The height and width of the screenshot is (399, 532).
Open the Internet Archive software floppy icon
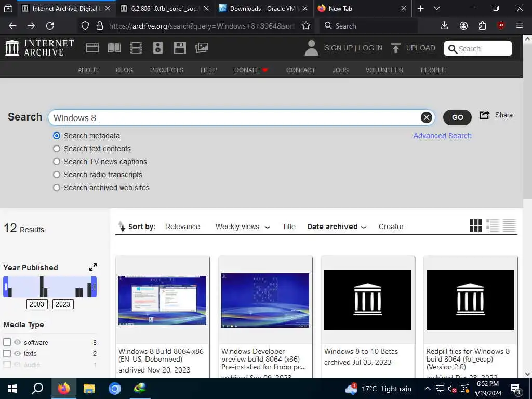[x=179, y=48]
